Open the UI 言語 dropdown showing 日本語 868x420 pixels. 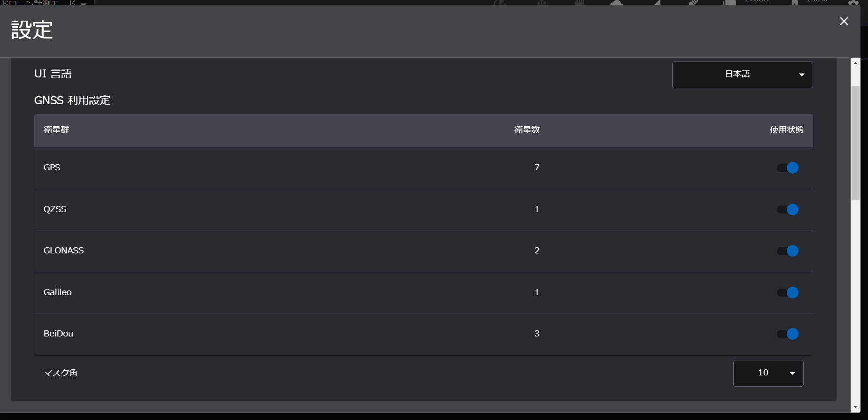pyautogui.click(x=742, y=75)
